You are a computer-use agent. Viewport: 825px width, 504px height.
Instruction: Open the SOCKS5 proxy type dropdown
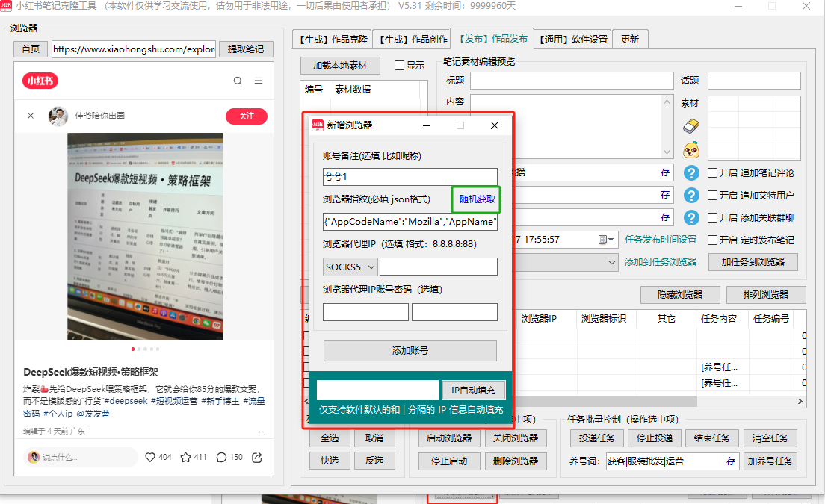[x=350, y=267]
